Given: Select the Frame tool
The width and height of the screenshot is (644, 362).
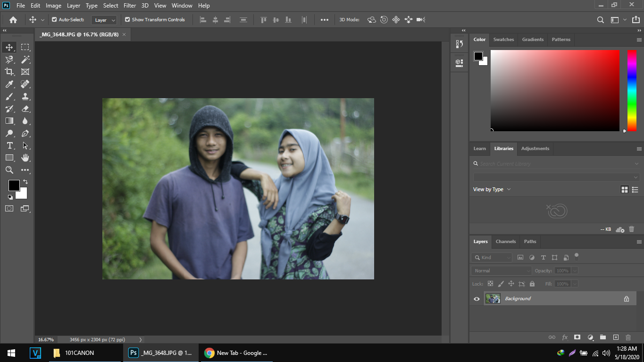Looking at the screenshot, I should coord(25,72).
